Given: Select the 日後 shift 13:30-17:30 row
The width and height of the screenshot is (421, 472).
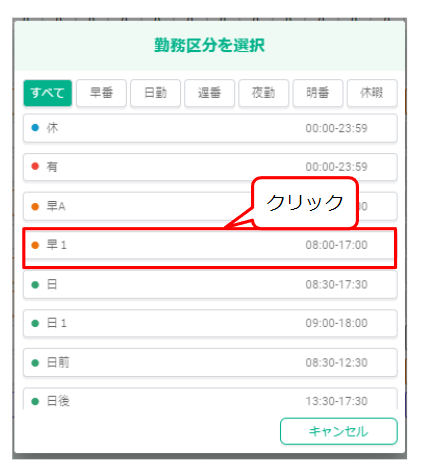Looking at the screenshot, I should [210, 399].
